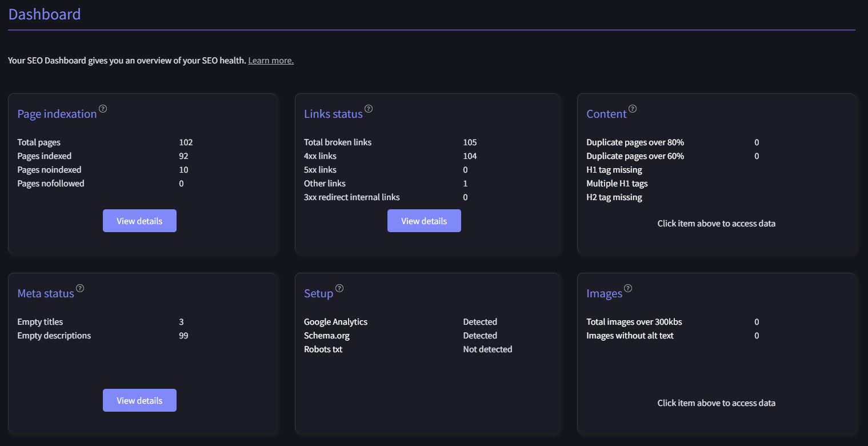This screenshot has width=868, height=446.
Task: Click the Total broken links label
Action: (338, 142)
